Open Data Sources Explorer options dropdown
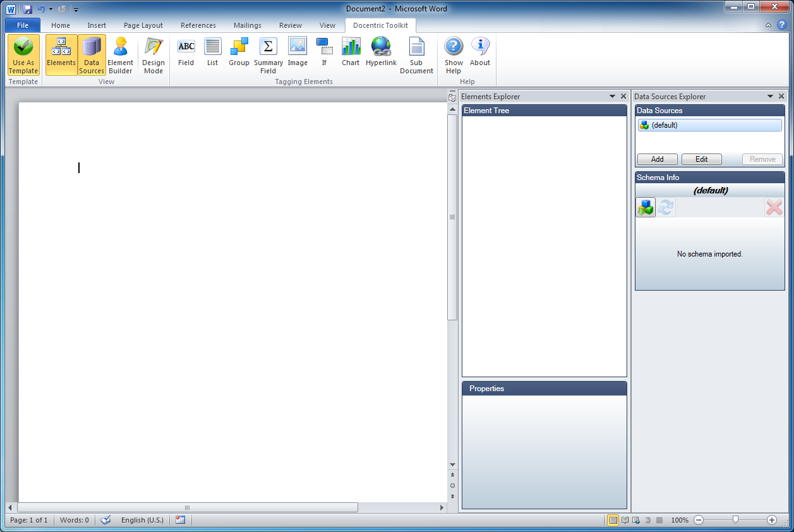Image resolution: width=794 pixels, height=532 pixels. [770, 97]
